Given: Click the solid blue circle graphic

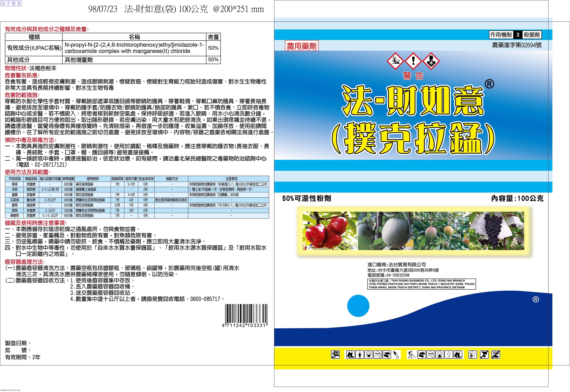Looking at the screenshot, I should [x=358, y=306].
